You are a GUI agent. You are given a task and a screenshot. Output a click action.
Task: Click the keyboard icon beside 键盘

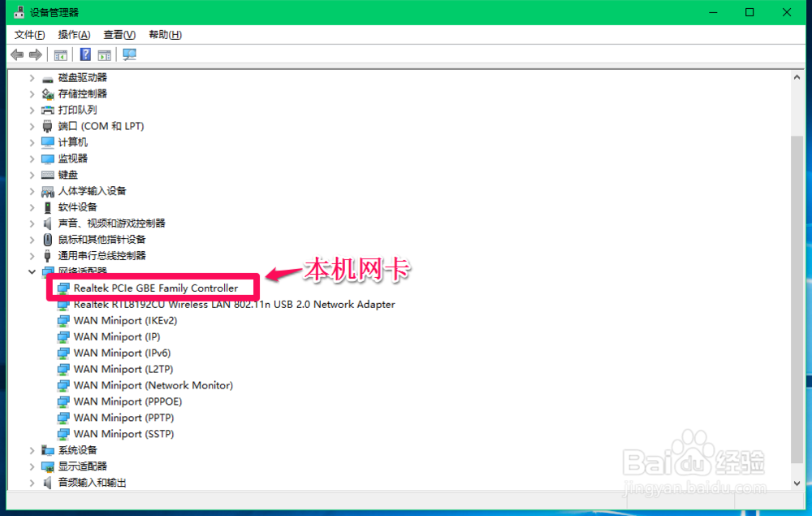[48, 175]
